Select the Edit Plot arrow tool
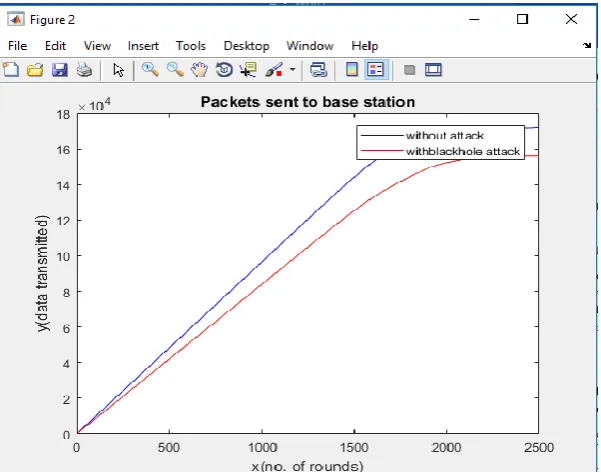601x472 pixels. (x=118, y=70)
